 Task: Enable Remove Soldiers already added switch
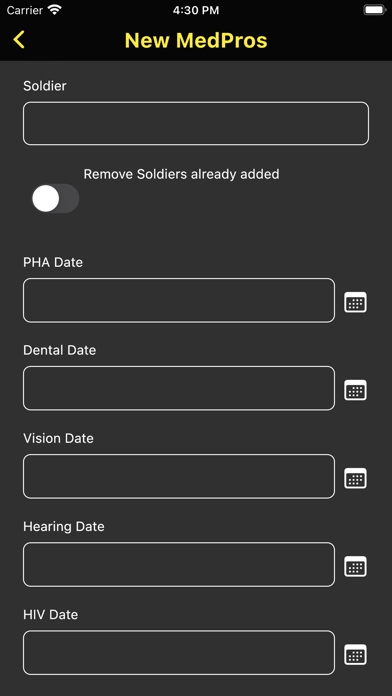55,198
